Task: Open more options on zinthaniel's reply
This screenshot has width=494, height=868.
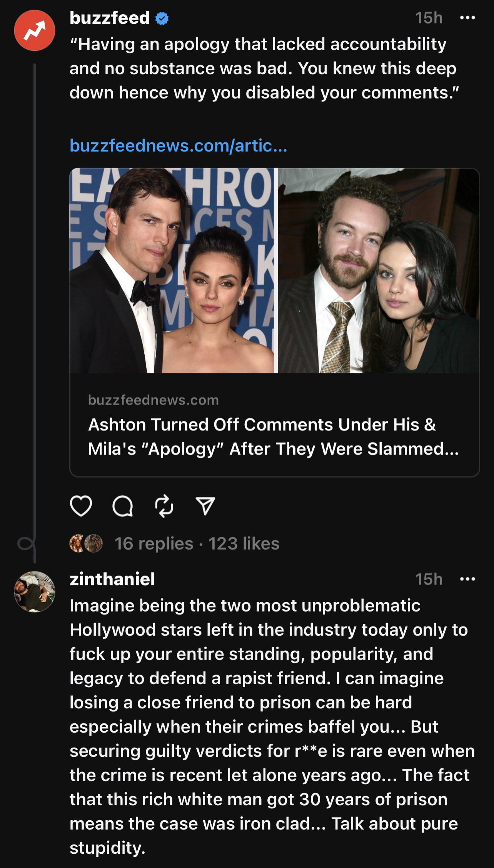Action: 467,579
